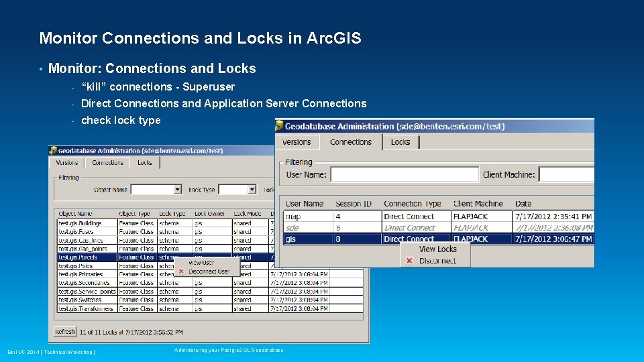
Task: Open the Locks tab in front window
Action: click(x=400, y=142)
